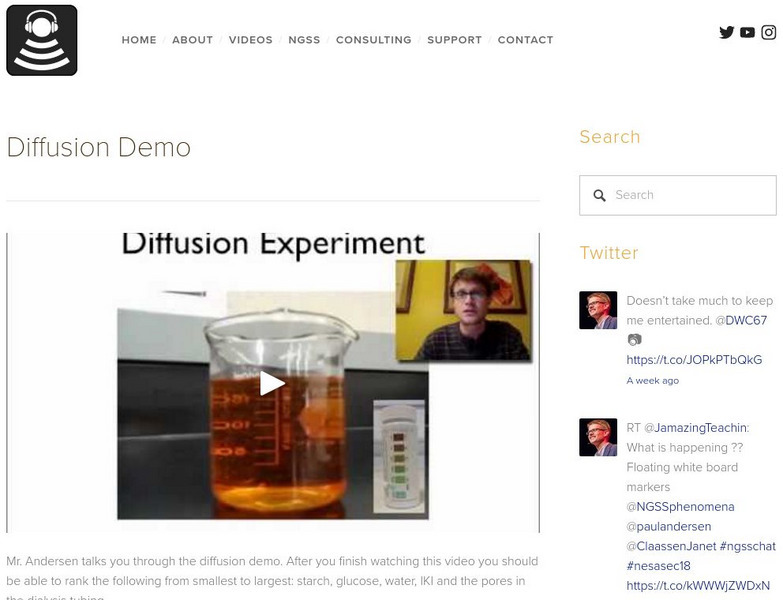Open the SUPPORT menu item
The width and height of the screenshot is (783, 600).
(454, 40)
